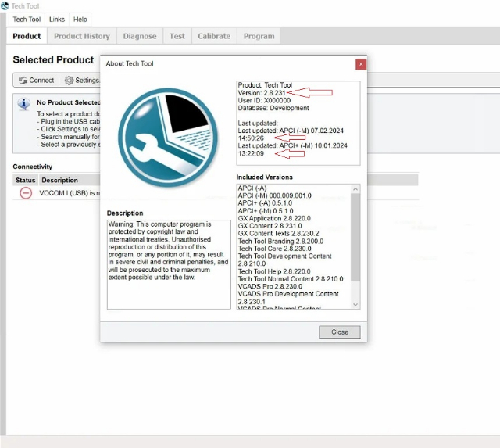Click the large Tech Tool wrench logo
The width and height of the screenshot is (500, 448).
point(168,138)
